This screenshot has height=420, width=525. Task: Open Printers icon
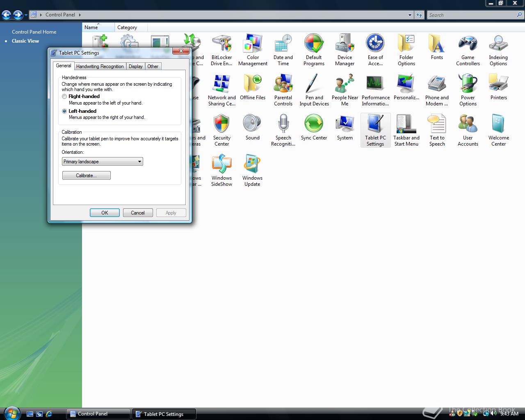pos(498,87)
